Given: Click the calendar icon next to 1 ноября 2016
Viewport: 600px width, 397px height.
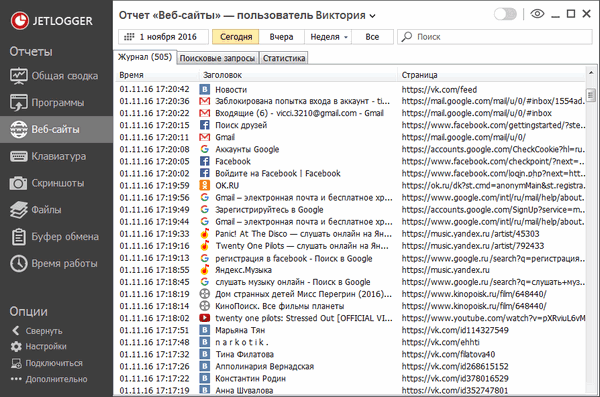Looking at the screenshot, I should pos(129,37).
